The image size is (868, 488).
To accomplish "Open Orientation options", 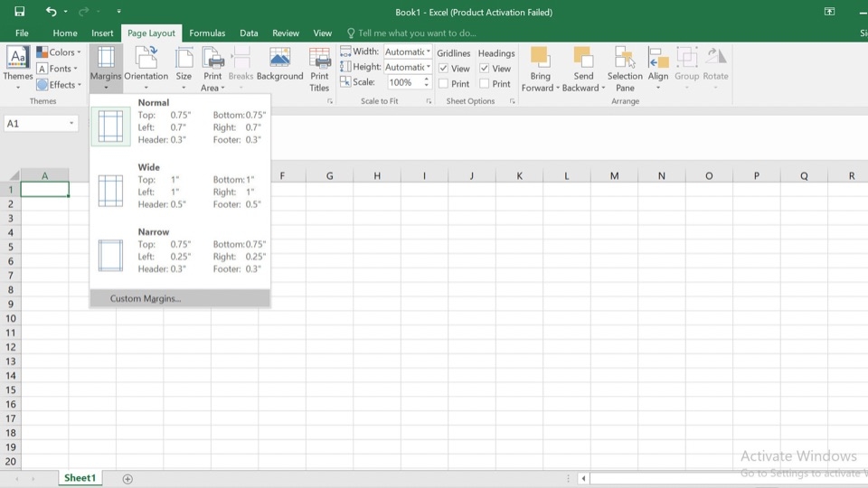I will (x=146, y=69).
